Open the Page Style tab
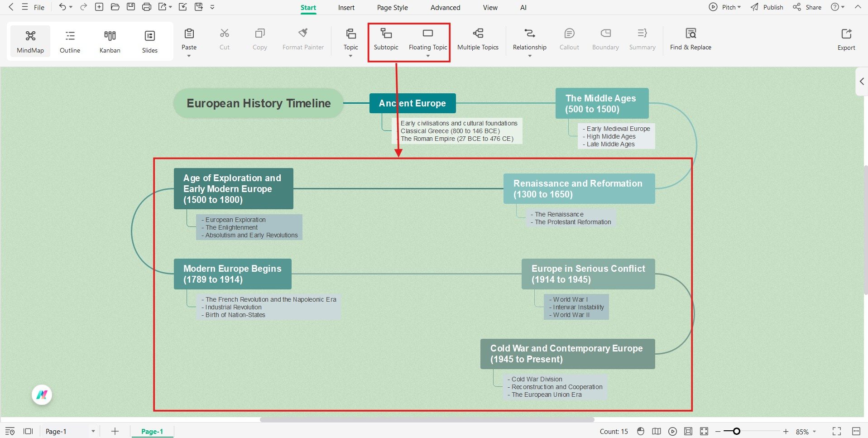 [392, 7]
